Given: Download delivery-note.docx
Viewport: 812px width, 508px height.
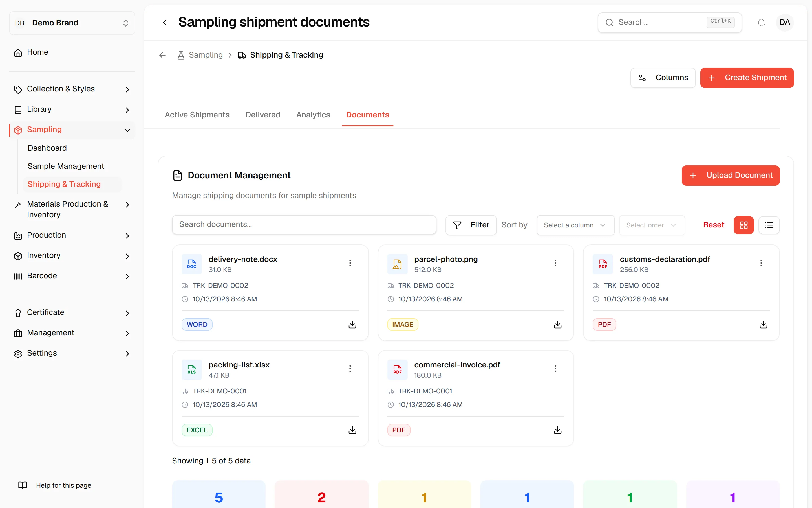Looking at the screenshot, I should [352, 325].
